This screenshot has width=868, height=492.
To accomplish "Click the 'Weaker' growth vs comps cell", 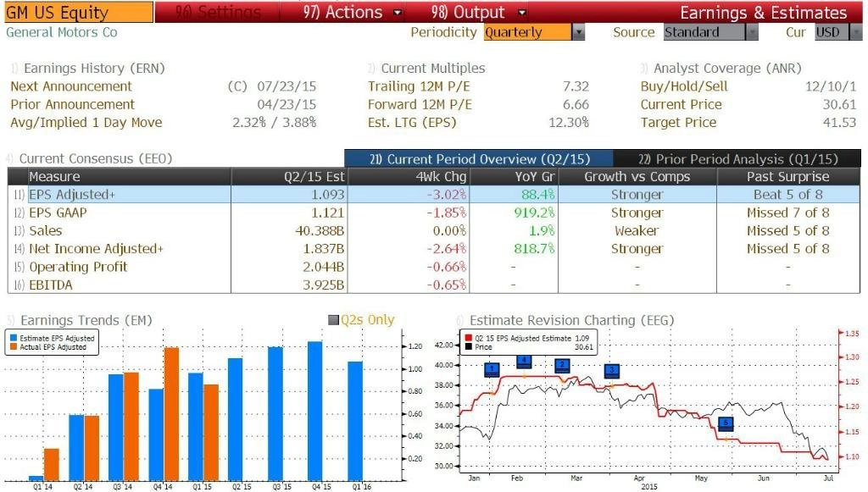I will (637, 230).
